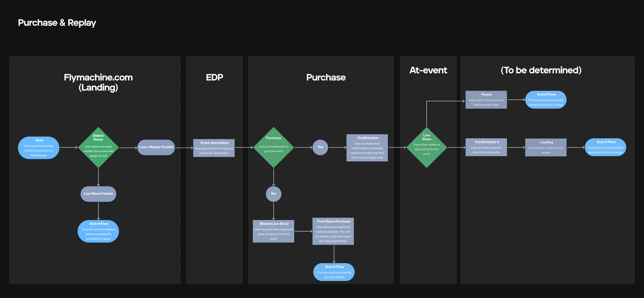Select the Confirmation email box
This screenshot has width=644, height=298.
(x=367, y=148)
